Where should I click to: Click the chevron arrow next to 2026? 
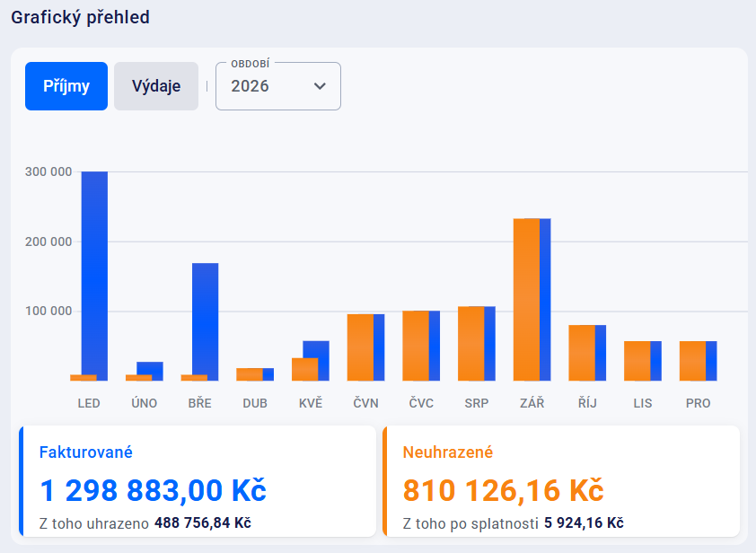pos(320,86)
